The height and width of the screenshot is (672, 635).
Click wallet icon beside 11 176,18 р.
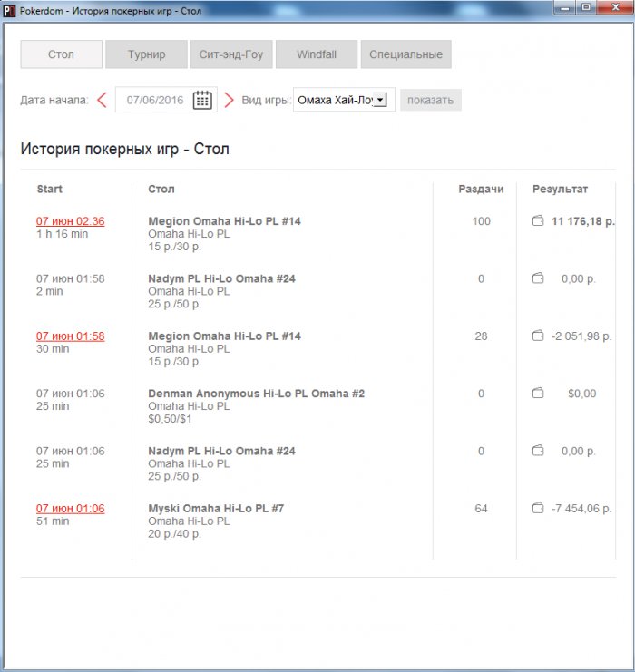pos(538,221)
